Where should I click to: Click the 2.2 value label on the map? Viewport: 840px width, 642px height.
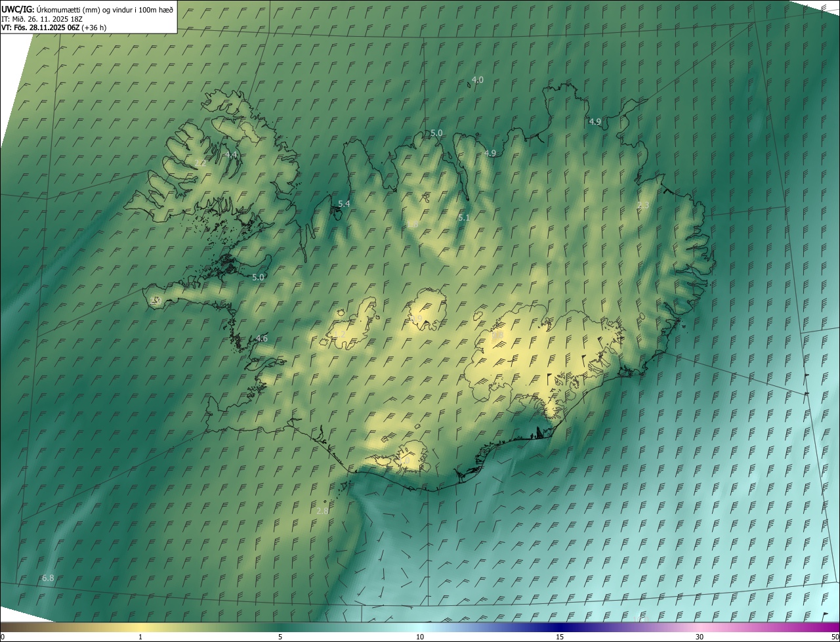point(200,163)
